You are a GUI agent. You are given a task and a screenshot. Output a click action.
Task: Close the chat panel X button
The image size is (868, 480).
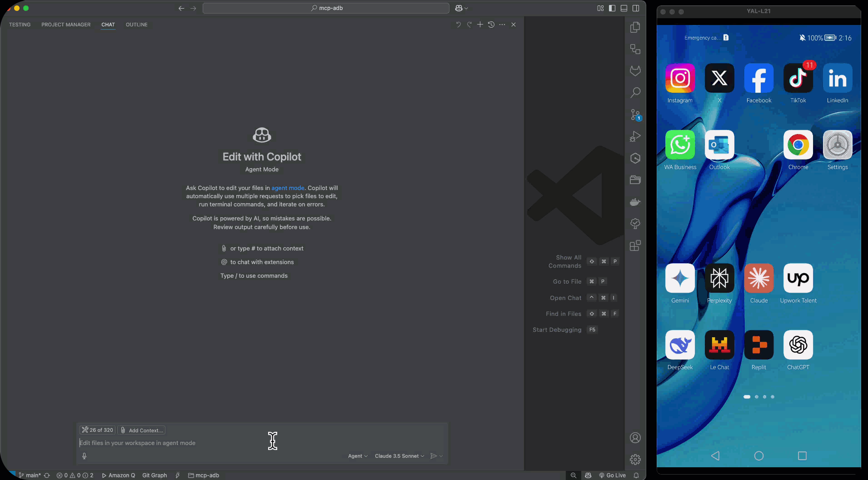(514, 25)
